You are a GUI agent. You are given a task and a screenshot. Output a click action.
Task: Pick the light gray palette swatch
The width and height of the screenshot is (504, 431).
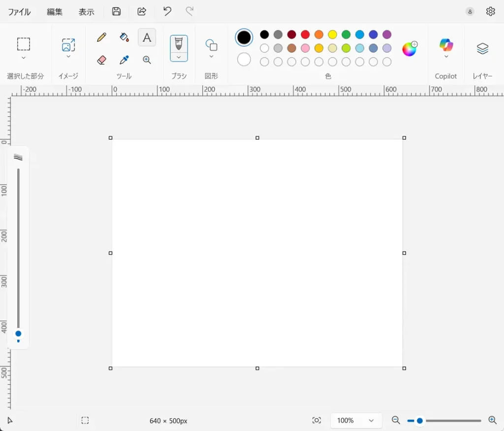click(x=278, y=48)
